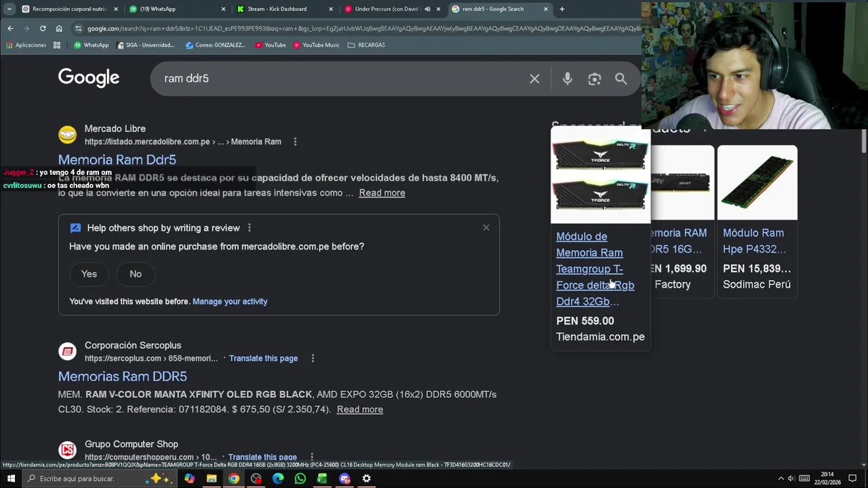Open Copilot from the taskbar
This screenshot has height=488, width=868.
[x=189, y=479]
